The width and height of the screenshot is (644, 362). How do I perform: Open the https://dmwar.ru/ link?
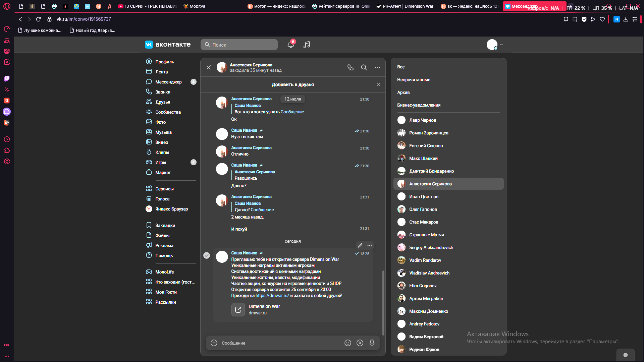click(272, 295)
